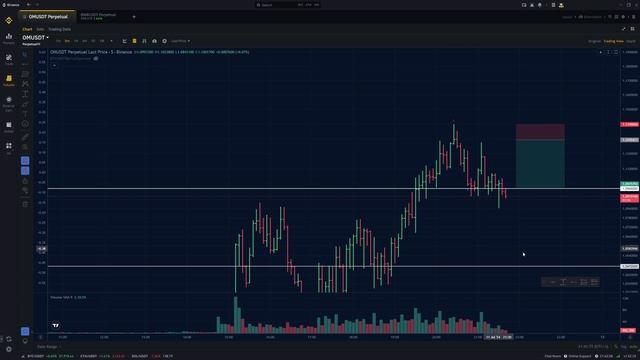Switch to Trading View chart mode
Image resolution: width=640 pixels, height=360 pixels.
[613, 41]
